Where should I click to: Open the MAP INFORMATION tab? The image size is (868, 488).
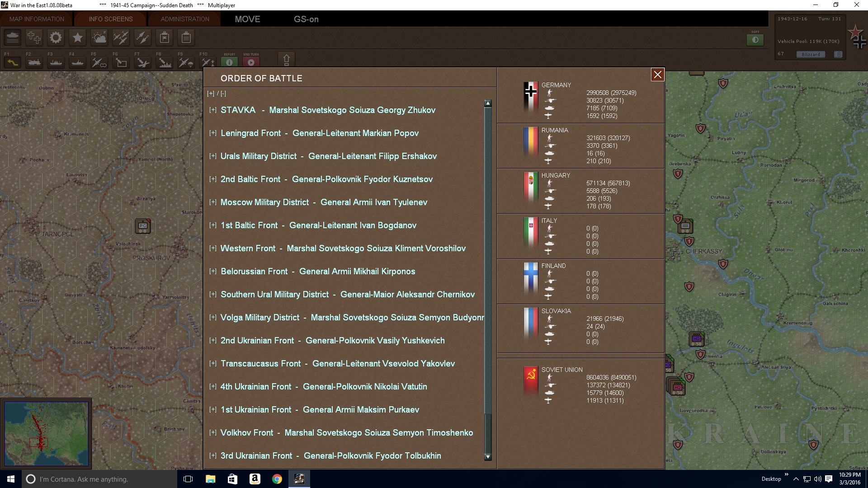point(37,19)
